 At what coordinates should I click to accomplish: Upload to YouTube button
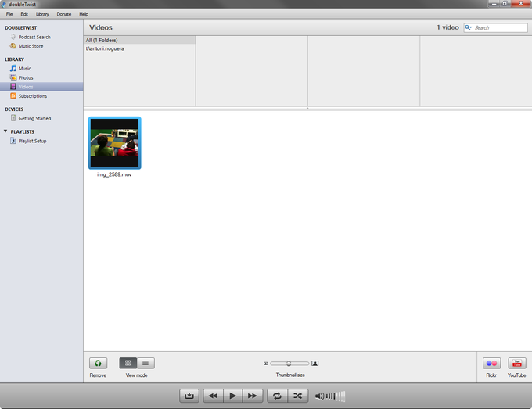point(516,363)
